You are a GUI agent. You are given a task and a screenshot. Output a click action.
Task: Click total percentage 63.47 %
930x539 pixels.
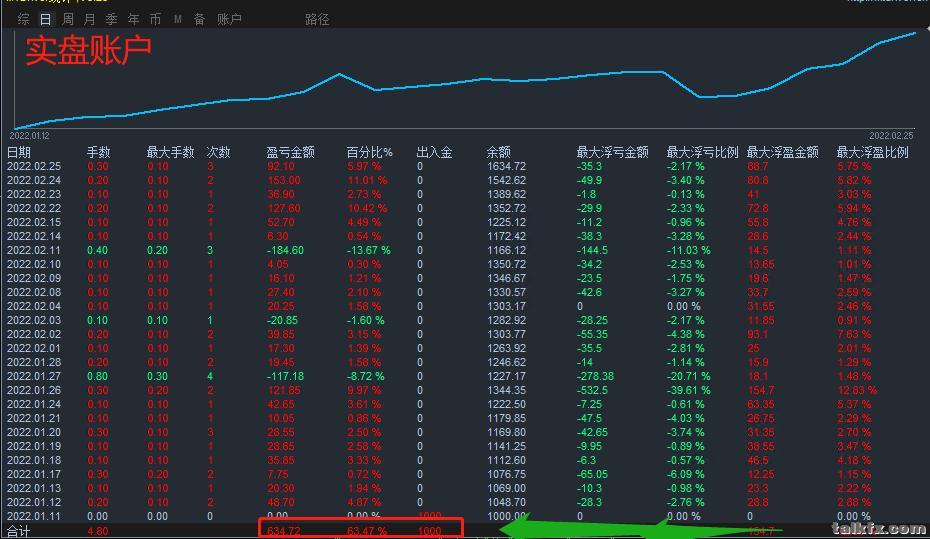point(367,531)
